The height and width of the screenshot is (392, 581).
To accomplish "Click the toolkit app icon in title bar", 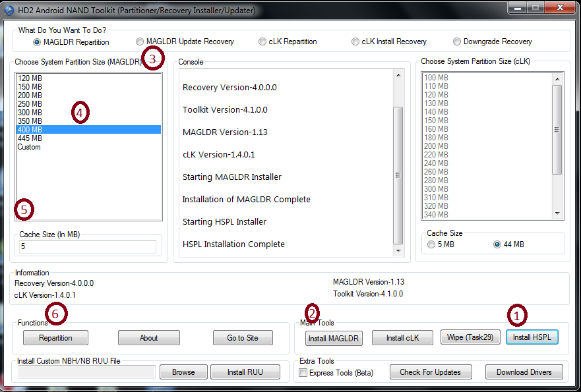I will pos(9,10).
